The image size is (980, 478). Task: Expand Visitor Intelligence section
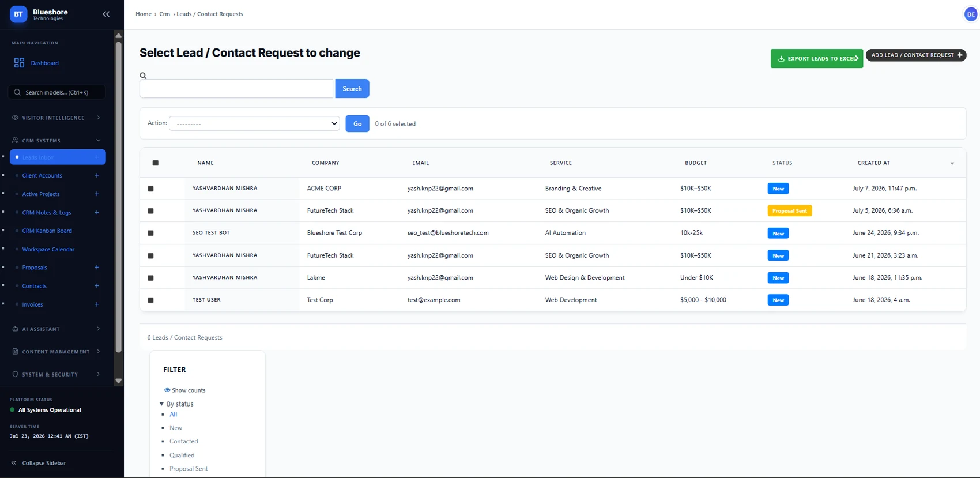(x=58, y=118)
